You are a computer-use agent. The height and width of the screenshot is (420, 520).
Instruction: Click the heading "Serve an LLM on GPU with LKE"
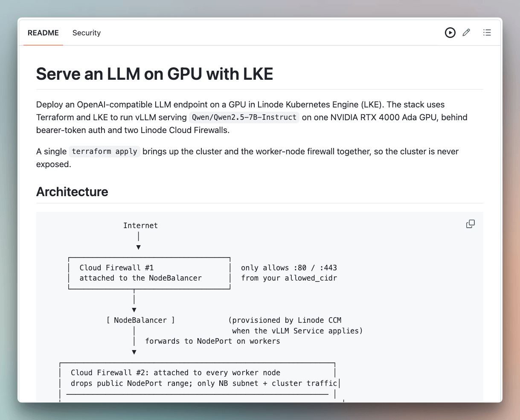pos(154,74)
